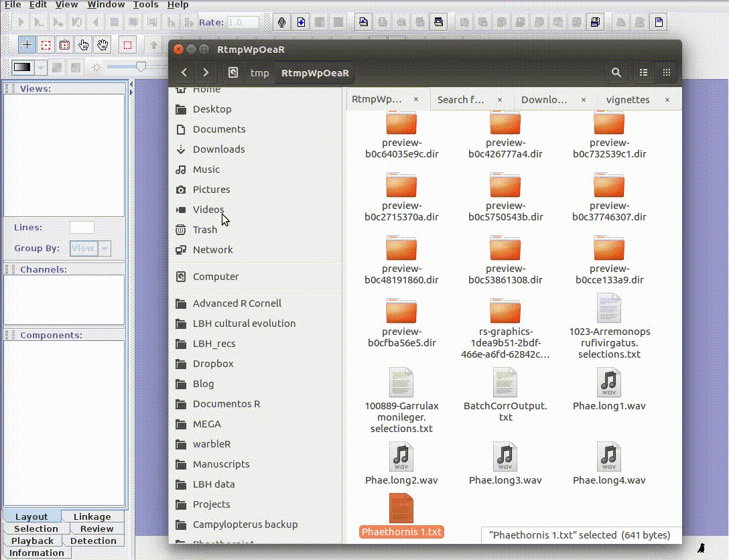Open the Tools menu

tap(145, 5)
